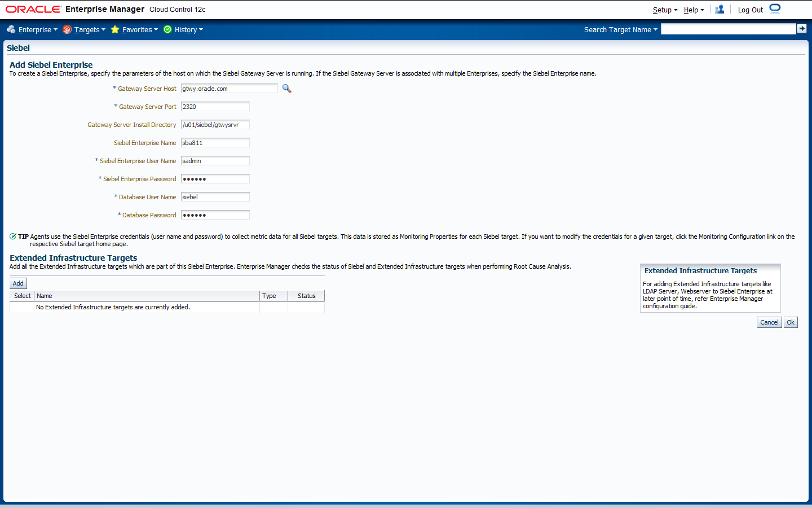Expand the Setup dropdown menu
812x508 pixels.
click(x=665, y=10)
